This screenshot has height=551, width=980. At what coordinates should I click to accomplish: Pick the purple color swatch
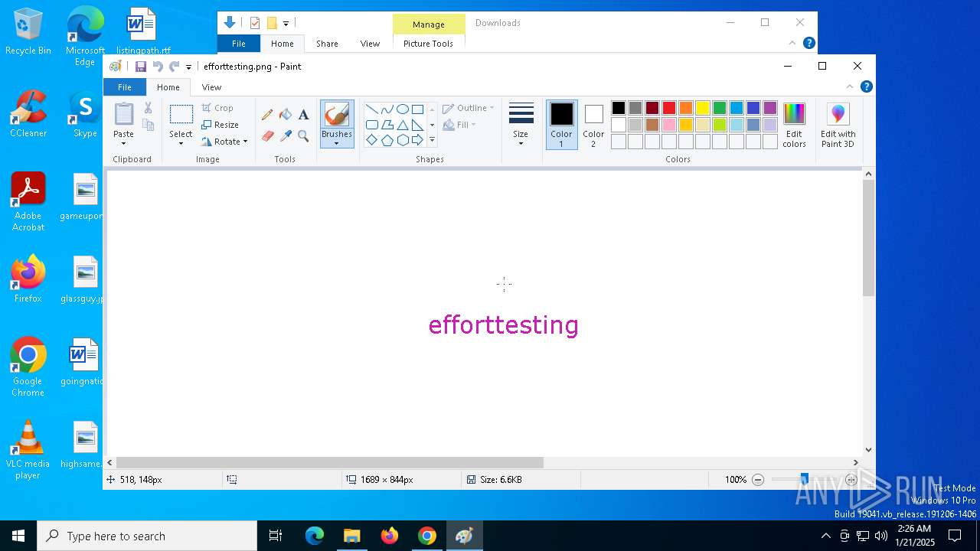[x=770, y=108]
